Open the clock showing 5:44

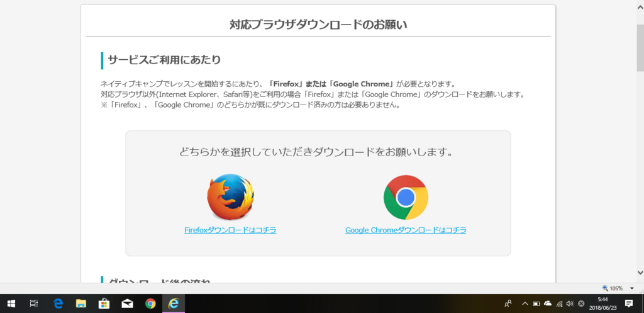point(602,304)
